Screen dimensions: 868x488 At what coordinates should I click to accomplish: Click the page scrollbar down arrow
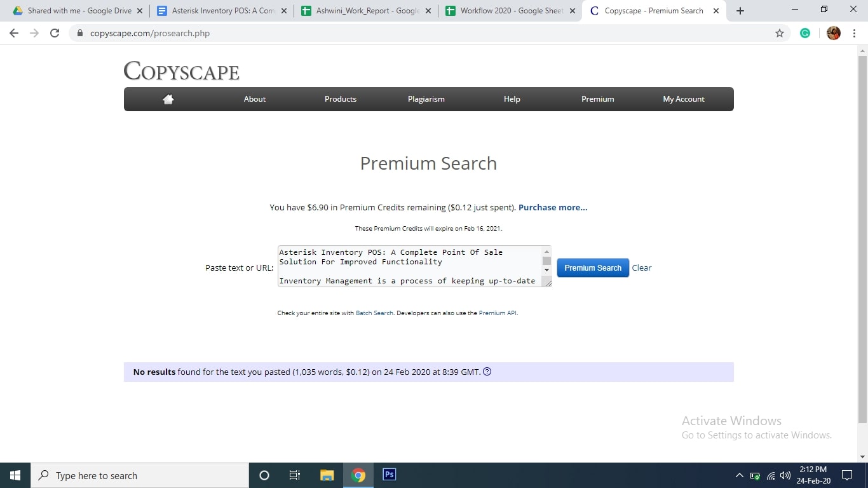point(862,456)
